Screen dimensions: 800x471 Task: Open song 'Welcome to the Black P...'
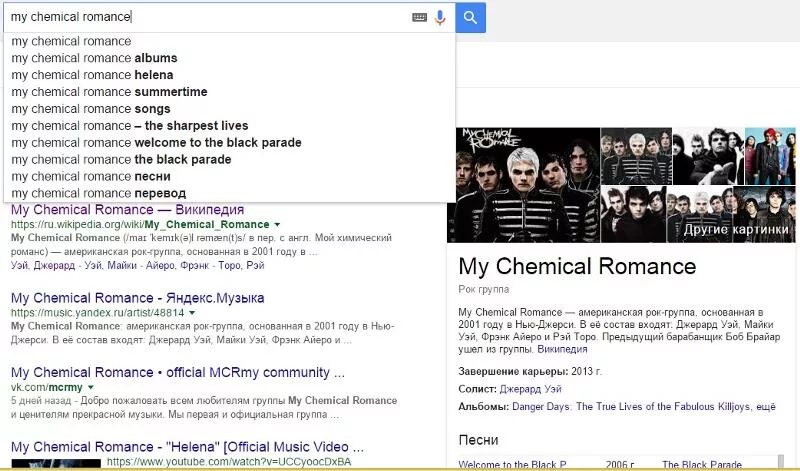pyautogui.click(x=512, y=465)
